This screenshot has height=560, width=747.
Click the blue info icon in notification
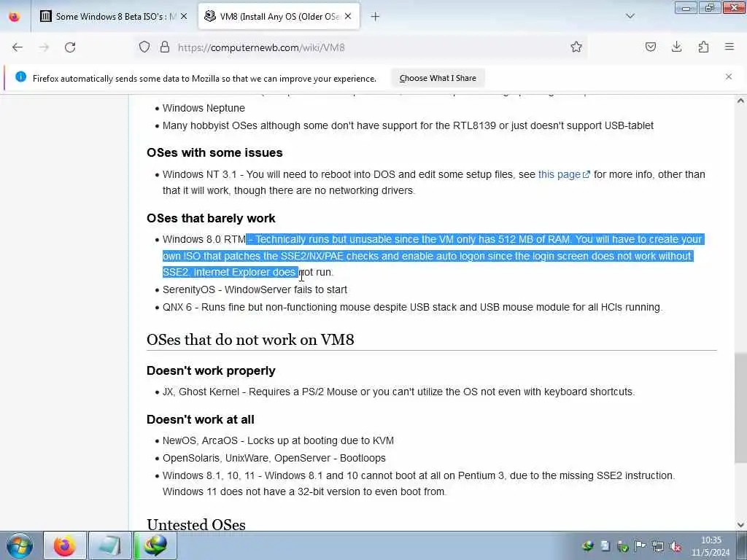20,77
